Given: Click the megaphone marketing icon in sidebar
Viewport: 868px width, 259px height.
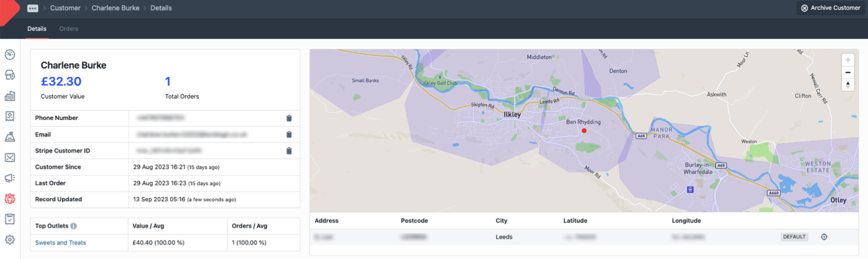Looking at the screenshot, I should tap(10, 178).
